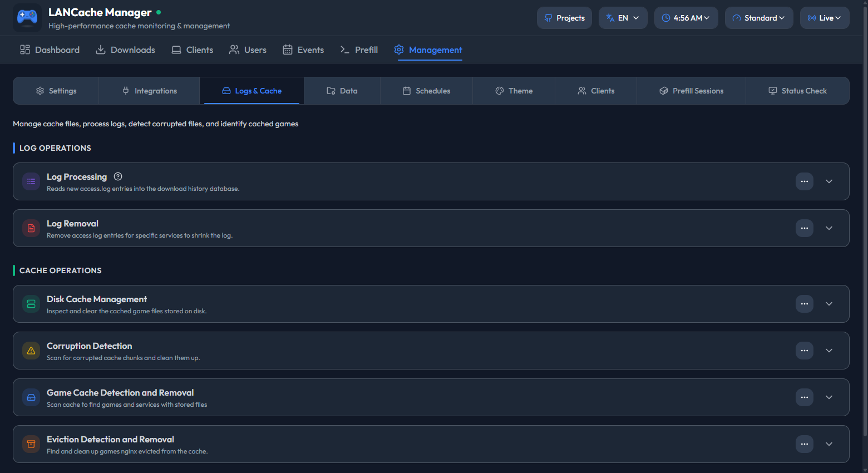Switch to the Schedules tab
Image resolution: width=868 pixels, height=473 pixels.
tap(426, 91)
